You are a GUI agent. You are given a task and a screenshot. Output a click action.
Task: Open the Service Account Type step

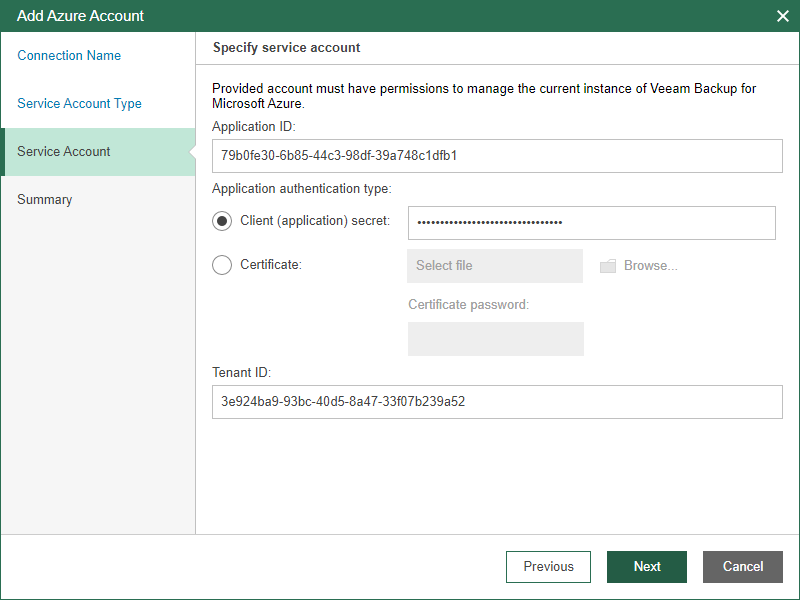tap(79, 104)
